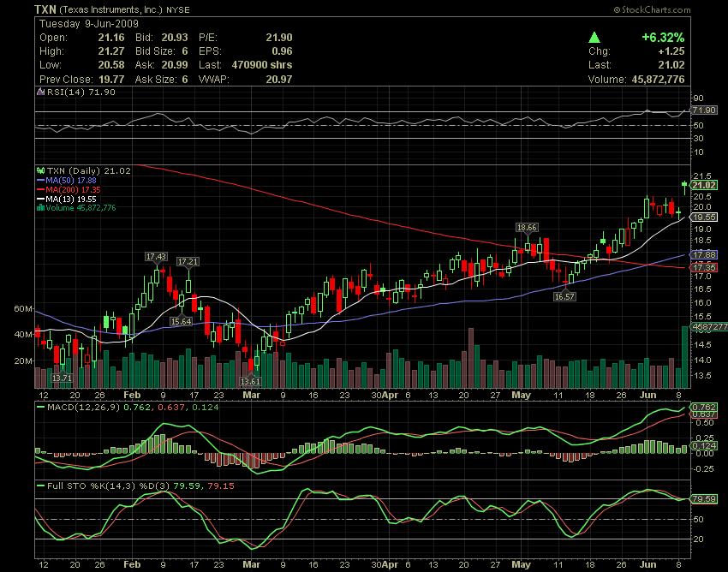
Task: Select the red MA(200) legend line
Action: click(x=41, y=189)
